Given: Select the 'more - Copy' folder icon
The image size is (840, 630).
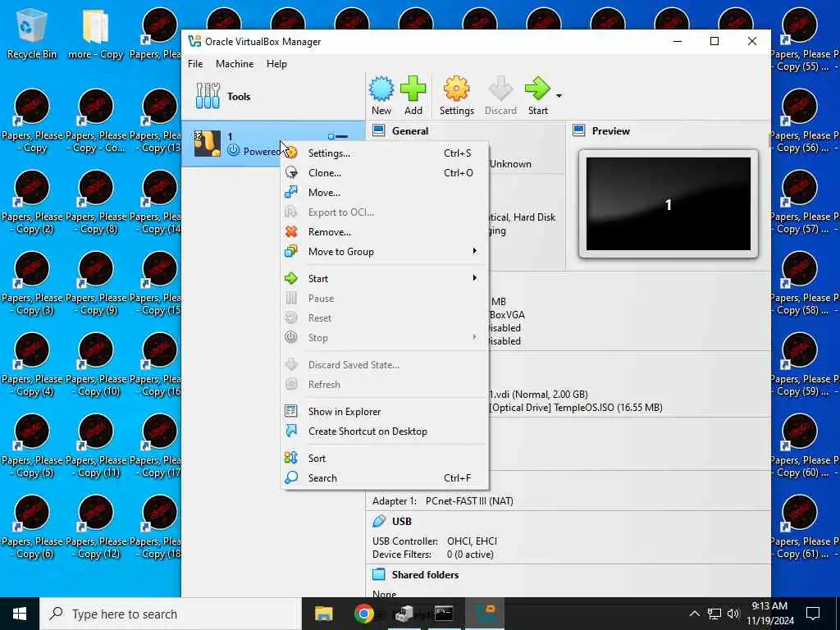Looking at the screenshot, I should point(96,33).
